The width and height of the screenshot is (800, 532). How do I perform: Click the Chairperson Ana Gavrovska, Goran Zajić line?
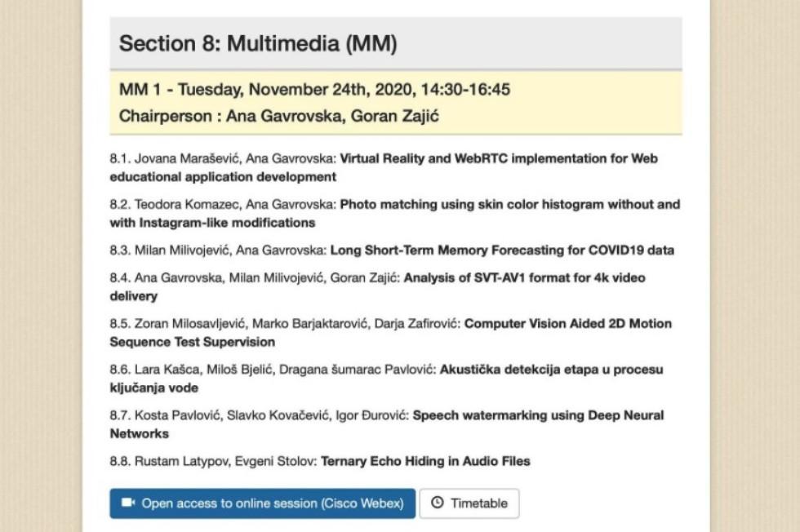point(279,116)
